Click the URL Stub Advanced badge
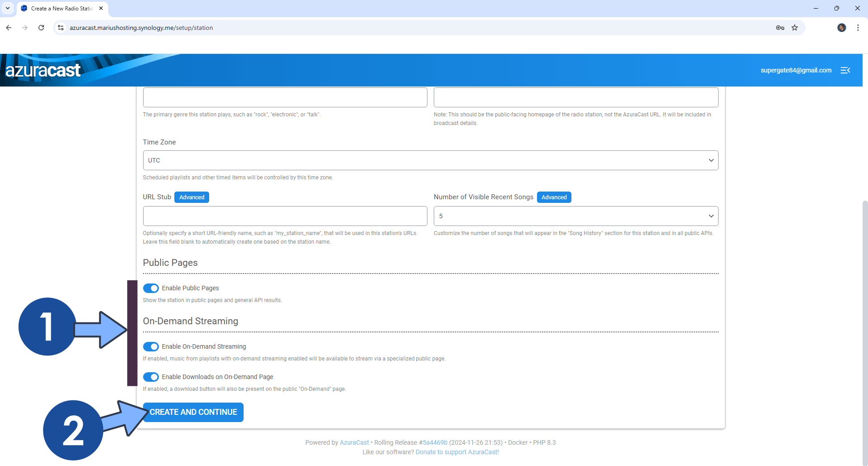This screenshot has width=868, height=466. pos(192,197)
